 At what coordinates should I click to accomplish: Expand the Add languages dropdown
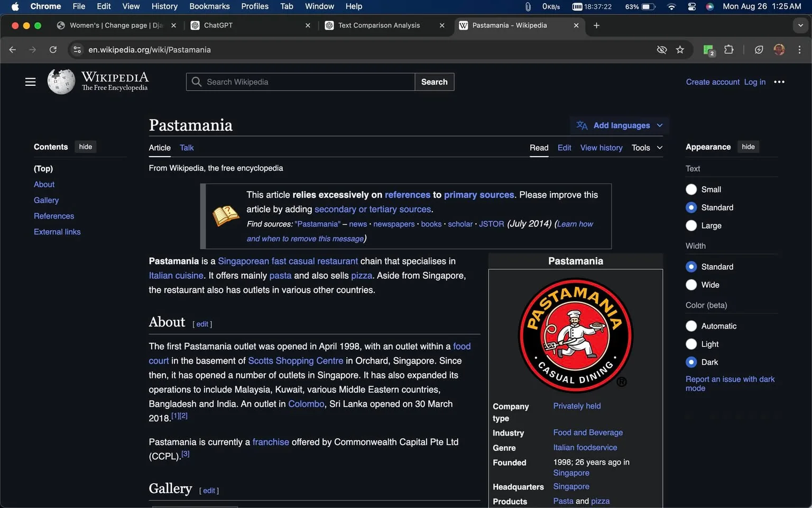[x=620, y=125]
